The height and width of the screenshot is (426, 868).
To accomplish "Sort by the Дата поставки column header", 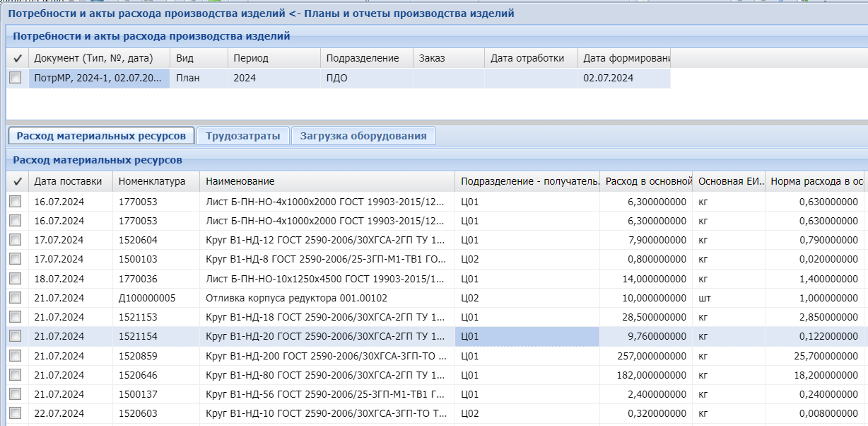I will click(69, 182).
